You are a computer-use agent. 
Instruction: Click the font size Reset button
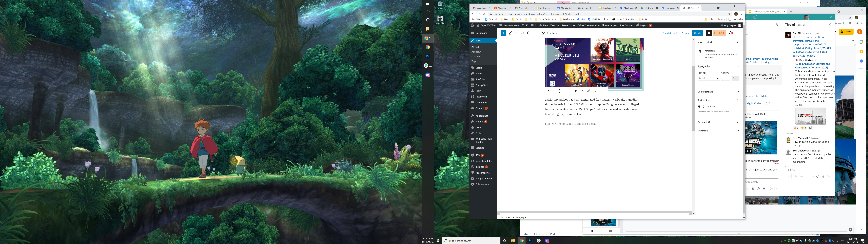point(735,78)
